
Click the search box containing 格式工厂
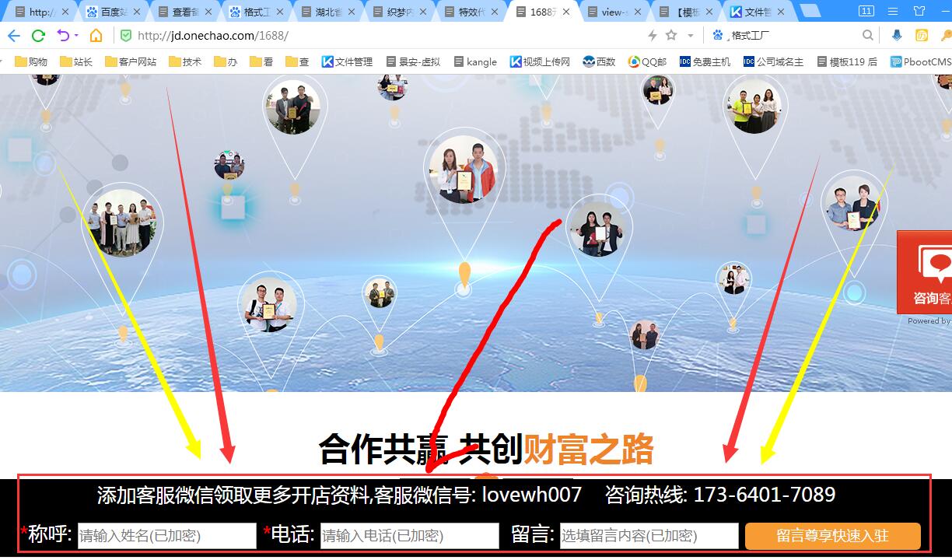point(793,36)
